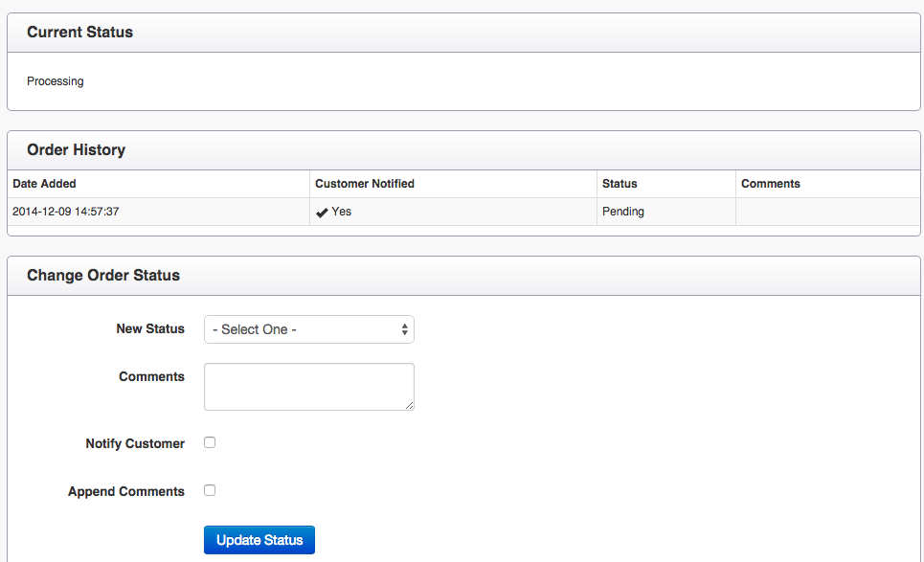Click the New Status field label
This screenshot has width=924, height=562.
point(150,329)
